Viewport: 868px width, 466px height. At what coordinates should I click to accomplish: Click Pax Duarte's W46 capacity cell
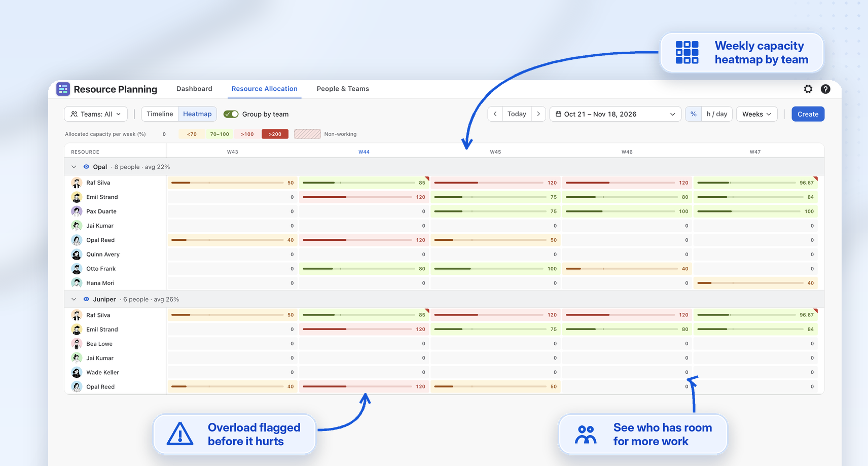point(627,211)
